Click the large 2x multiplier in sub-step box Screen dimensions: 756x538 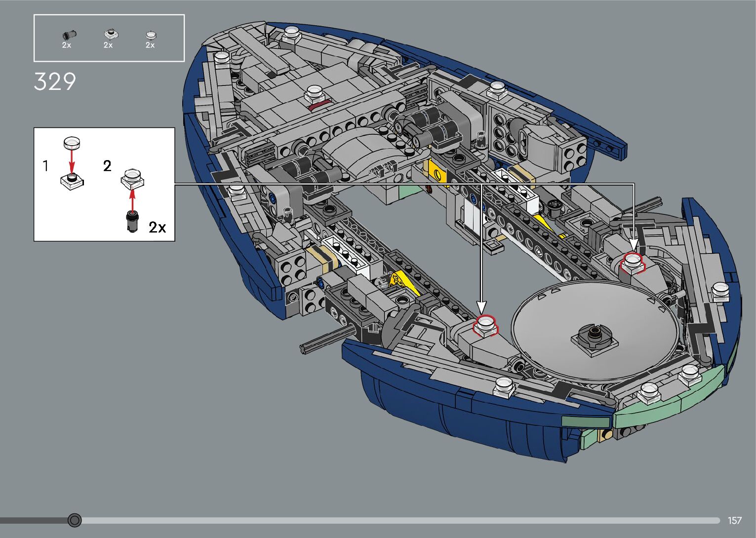pyautogui.click(x=158, y=227)
